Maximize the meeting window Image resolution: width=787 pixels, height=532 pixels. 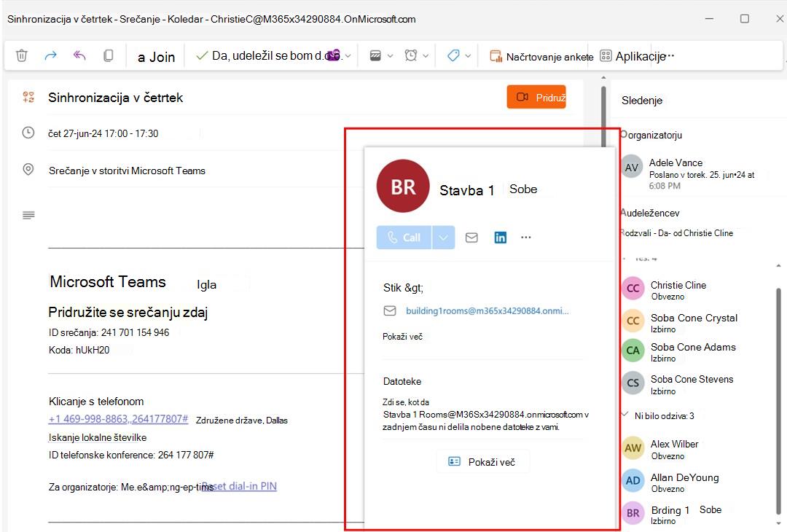coord(745,18)
